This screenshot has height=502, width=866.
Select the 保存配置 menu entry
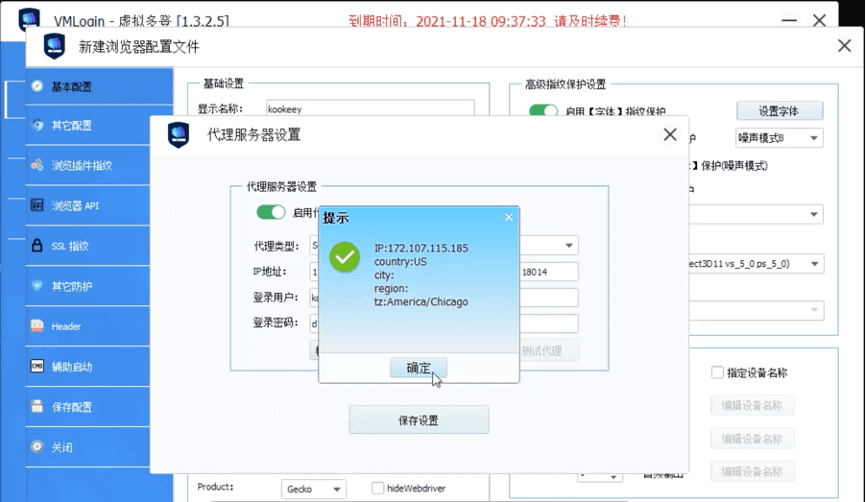click(x=88, y=407)
